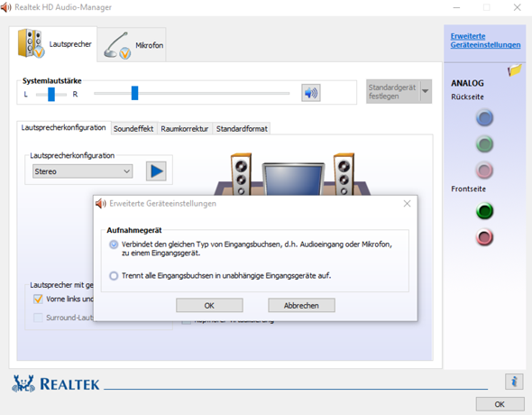This screenshot has height=415, width=532.
Task: Open the Raumkorrektur tab
Action: (x=185, y=129)
